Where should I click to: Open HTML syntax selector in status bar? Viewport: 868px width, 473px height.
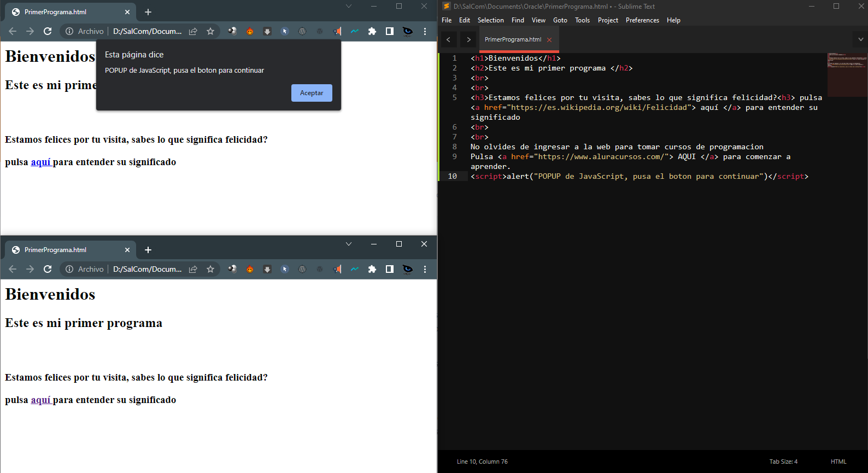pos(838,462)
